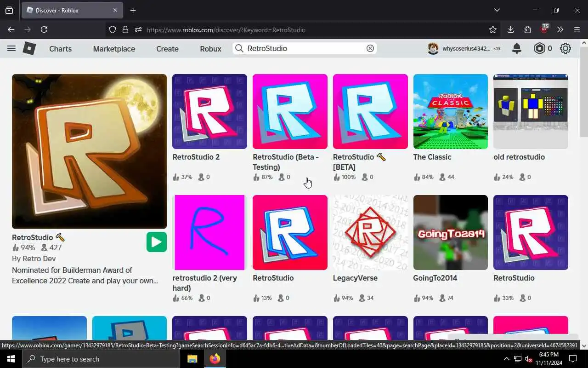The image size is (588, 368).
Task: Open the Create page
Action: click(167, 49)
